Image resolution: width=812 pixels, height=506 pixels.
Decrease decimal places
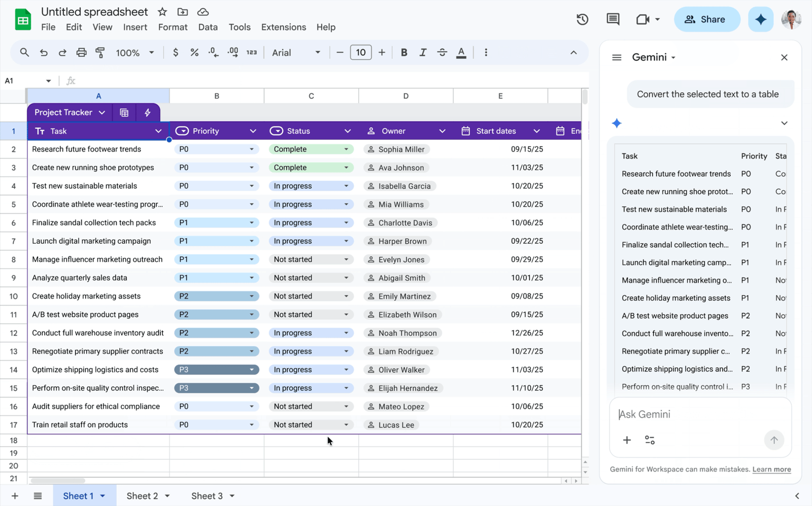click(214, 52)
